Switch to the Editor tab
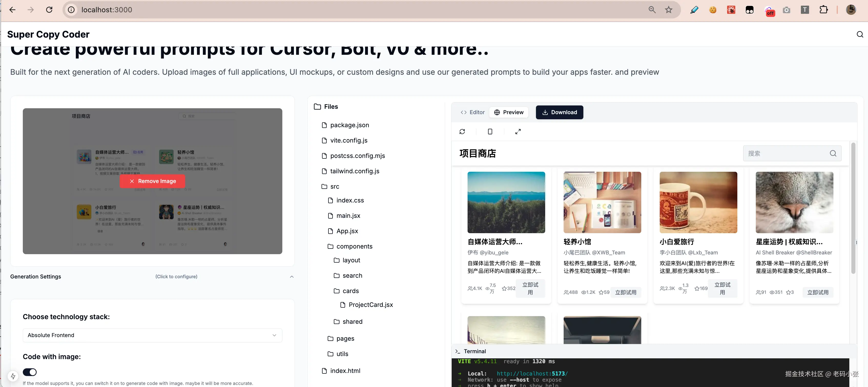Image resolution: width=868 pixels, height=387 pixels. point(472,112)
